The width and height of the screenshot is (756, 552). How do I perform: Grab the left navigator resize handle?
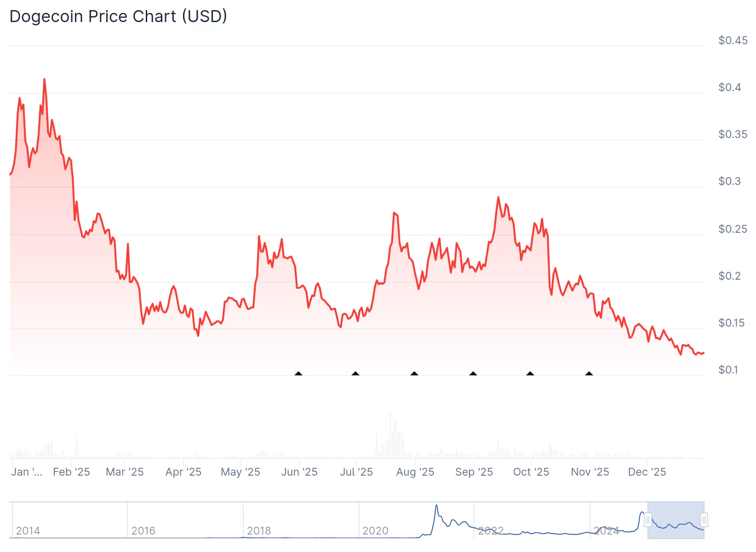[648, 520]
